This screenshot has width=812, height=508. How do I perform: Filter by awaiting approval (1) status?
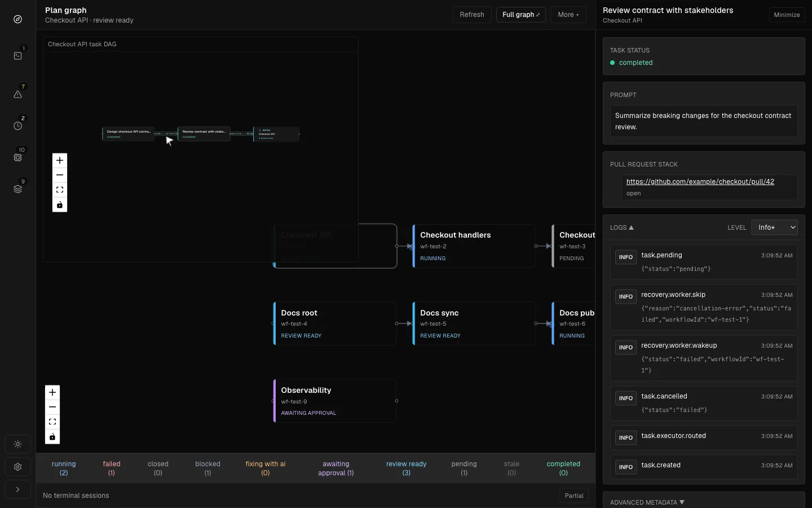tap(336, 468)
